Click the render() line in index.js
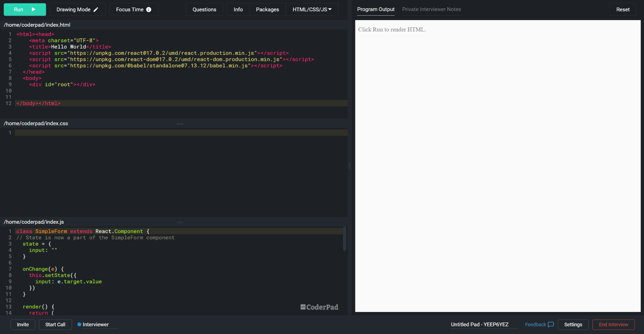 (38, 307)
